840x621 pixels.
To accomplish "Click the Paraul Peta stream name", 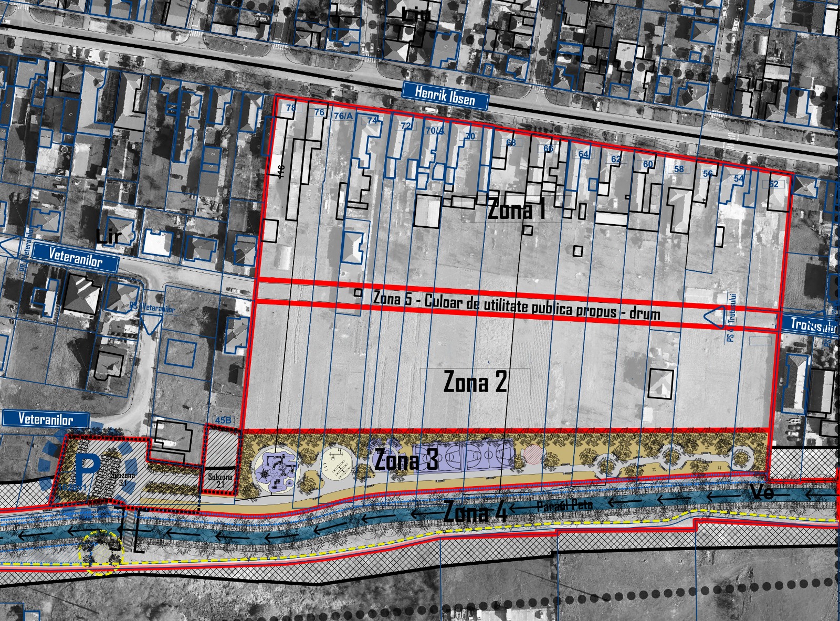I will (564, 506).
